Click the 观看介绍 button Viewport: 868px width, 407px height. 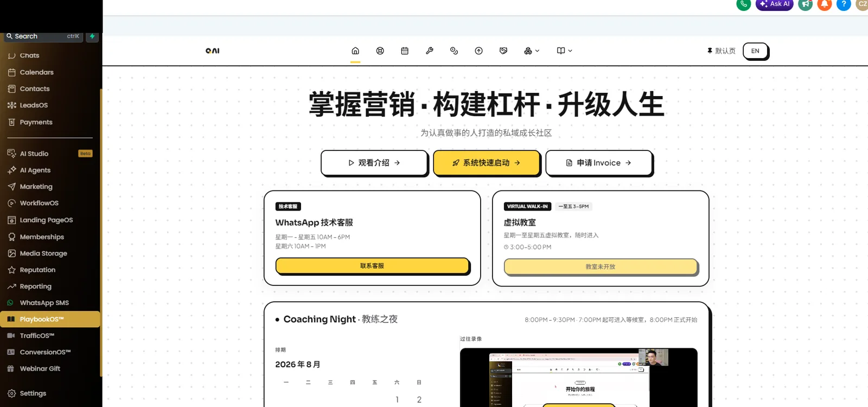[x=374, y=163]
